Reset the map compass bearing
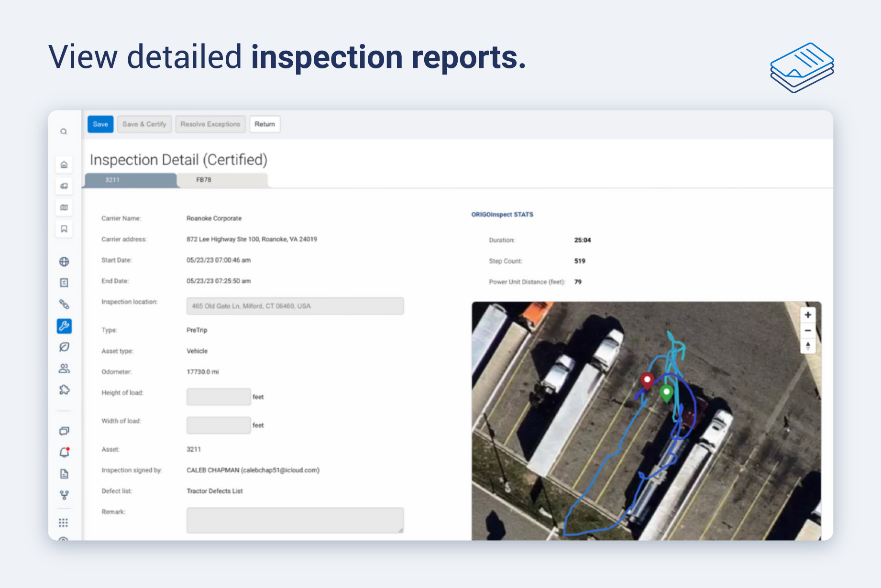Screen dimensions: 881x588 tap(808, 346)
